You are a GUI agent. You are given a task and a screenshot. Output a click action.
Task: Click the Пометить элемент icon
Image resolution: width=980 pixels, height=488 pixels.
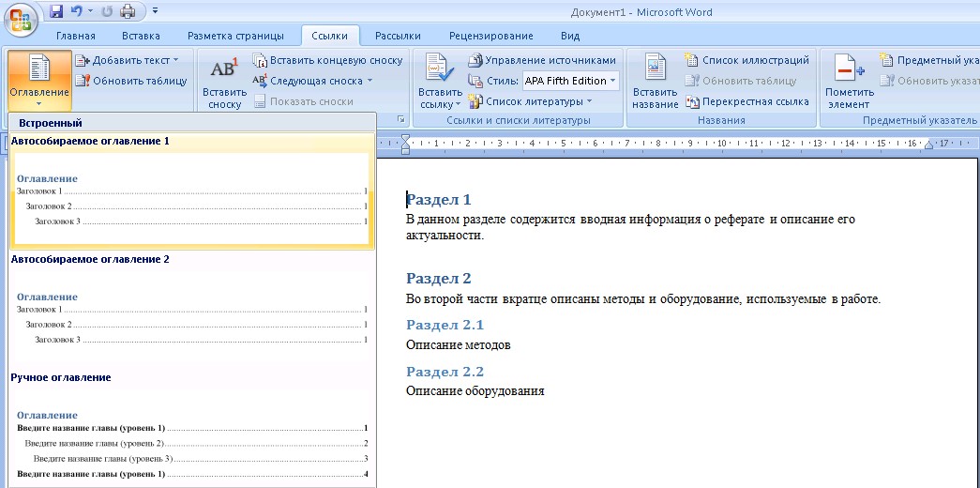tap(850, 84)
